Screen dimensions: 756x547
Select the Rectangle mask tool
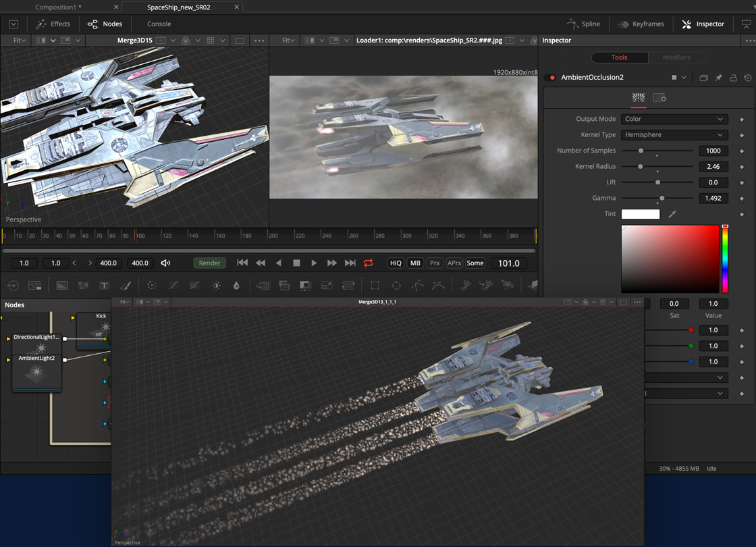click(375, 285)
